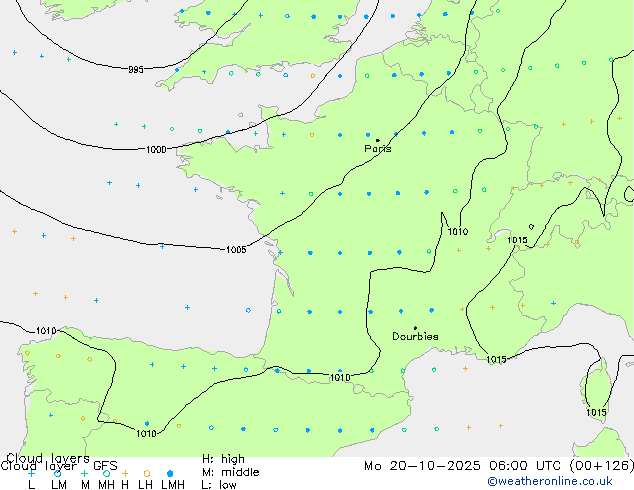Click the green plus M legend symbol

[x=84, y=473]
